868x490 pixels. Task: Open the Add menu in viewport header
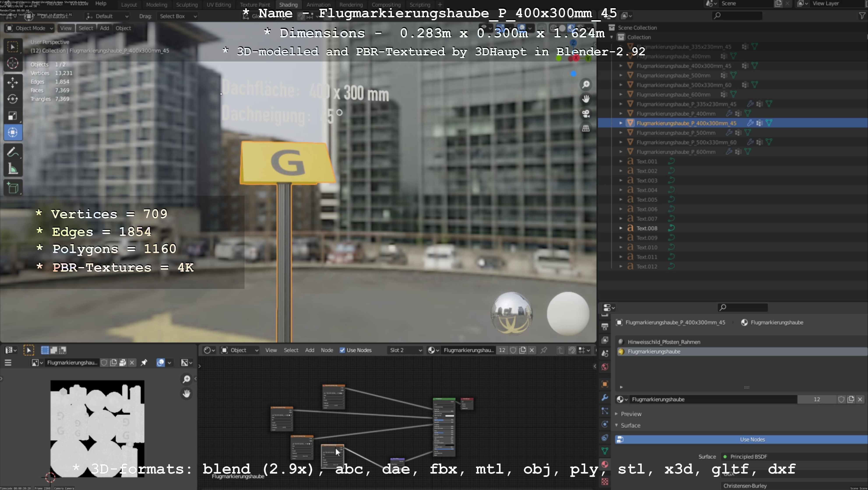104,28
